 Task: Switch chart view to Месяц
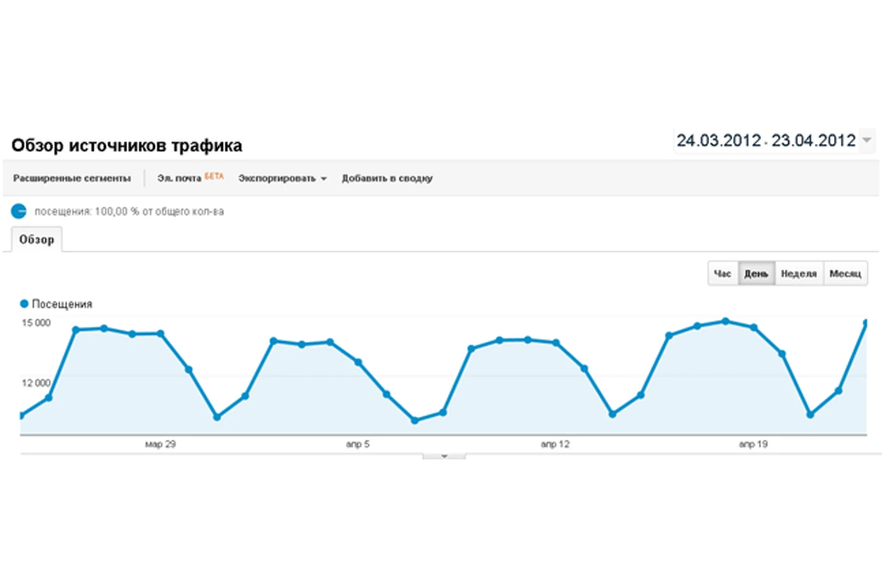pyautogui.click(x=845, y=273)
